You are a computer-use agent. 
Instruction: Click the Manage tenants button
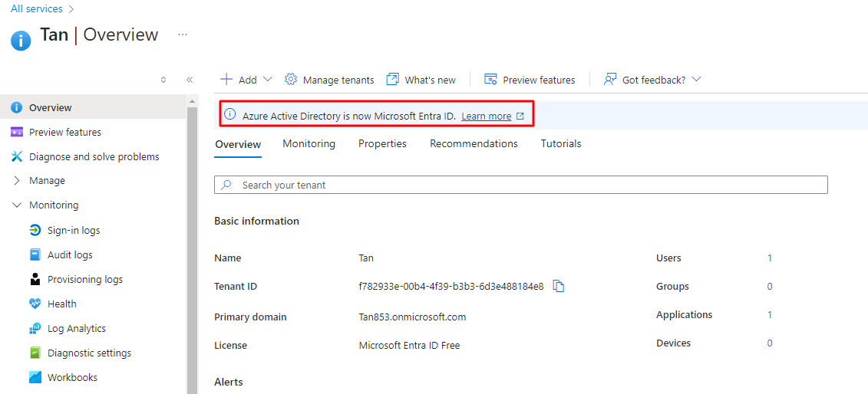tap(329, 80)
